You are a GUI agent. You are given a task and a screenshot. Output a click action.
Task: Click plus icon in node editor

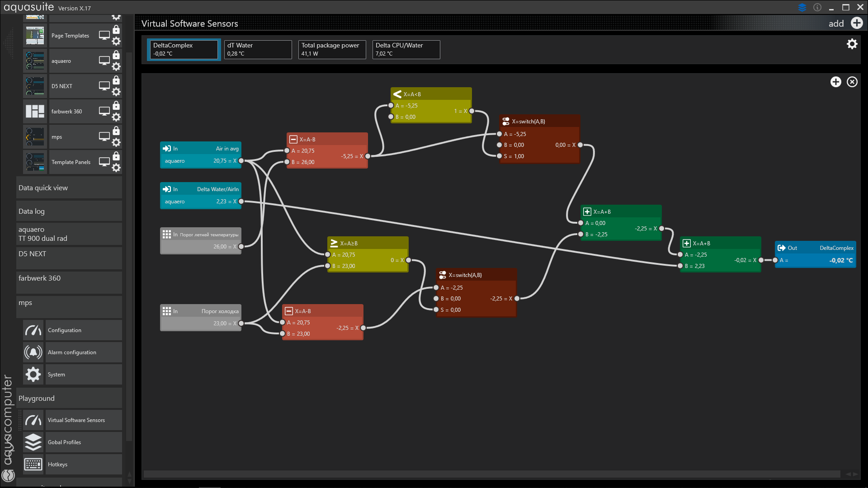coord(835,82)
